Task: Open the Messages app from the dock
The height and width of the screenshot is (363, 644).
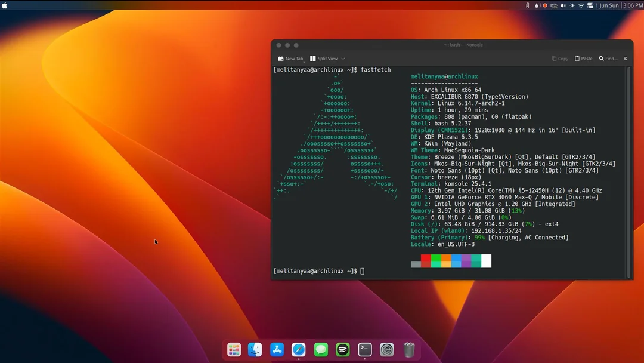Action: click(321, 350)
